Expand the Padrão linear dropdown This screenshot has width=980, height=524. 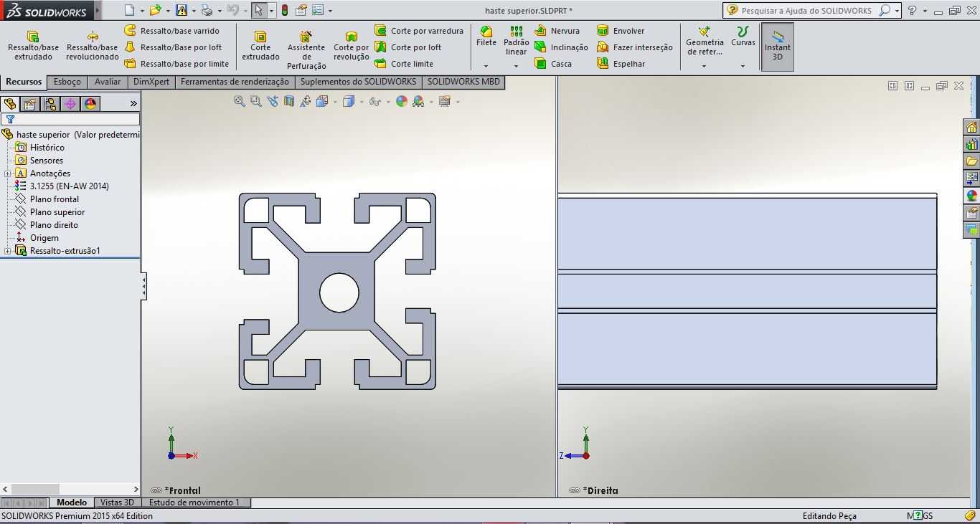516,66
